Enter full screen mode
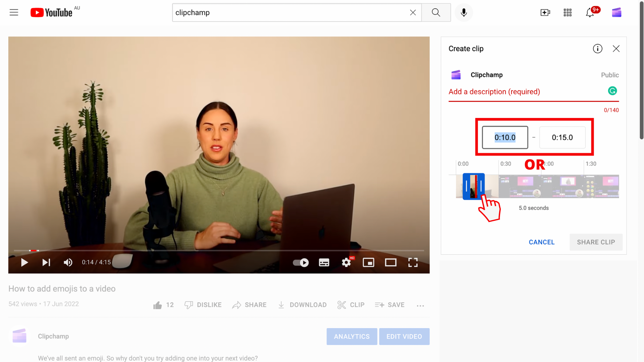The height and width of the screenshot is (362, 644). [413, 262]
